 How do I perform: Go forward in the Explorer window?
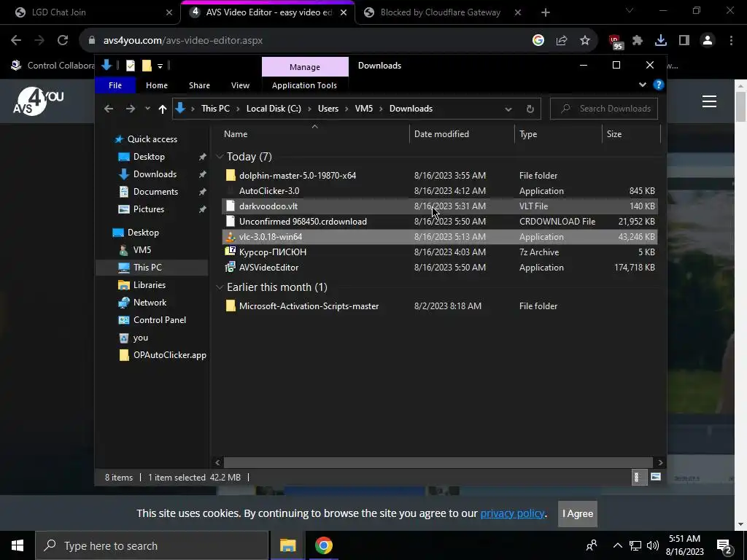point(130,109)
